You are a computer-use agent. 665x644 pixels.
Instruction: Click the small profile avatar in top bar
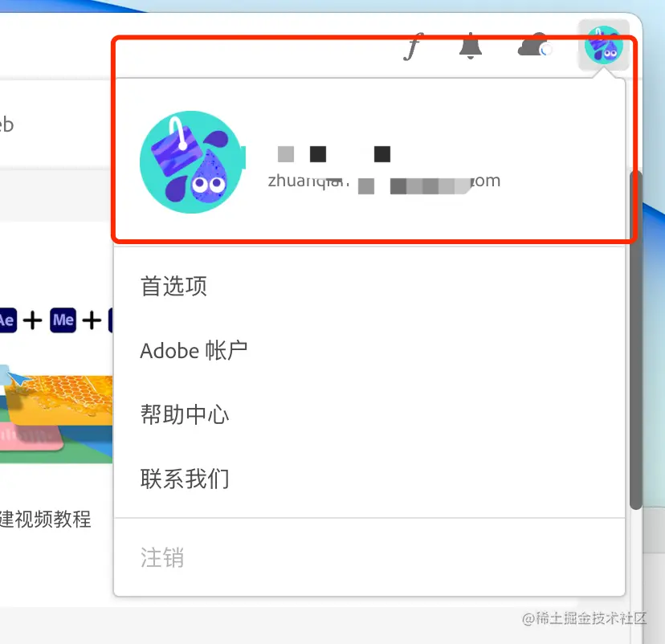(603, 44)
